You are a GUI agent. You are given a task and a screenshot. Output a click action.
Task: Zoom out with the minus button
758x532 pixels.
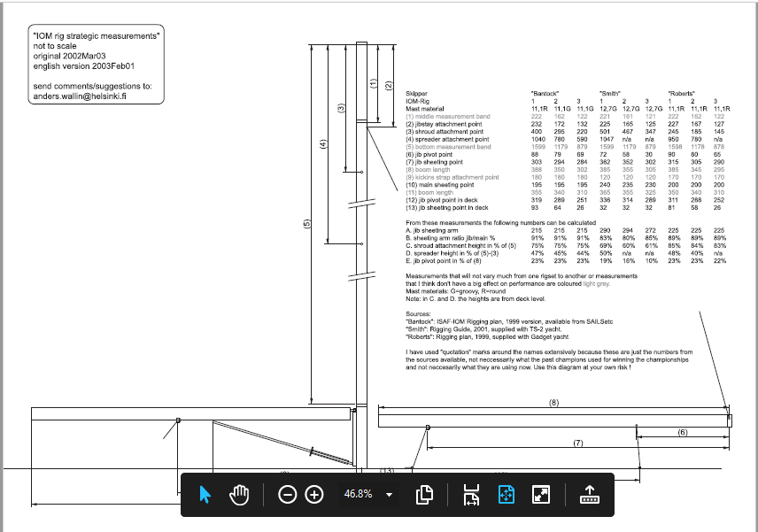[x=287, y=494]
